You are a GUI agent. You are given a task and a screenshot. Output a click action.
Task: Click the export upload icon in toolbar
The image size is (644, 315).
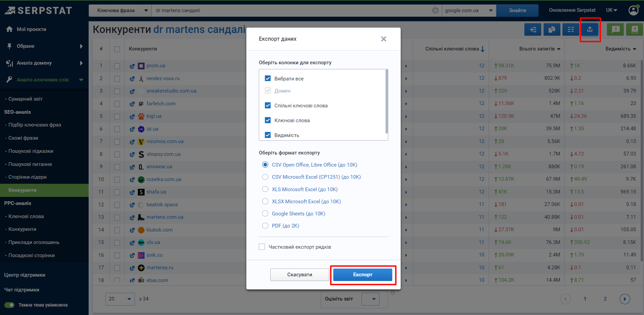(x=589, y=30)
